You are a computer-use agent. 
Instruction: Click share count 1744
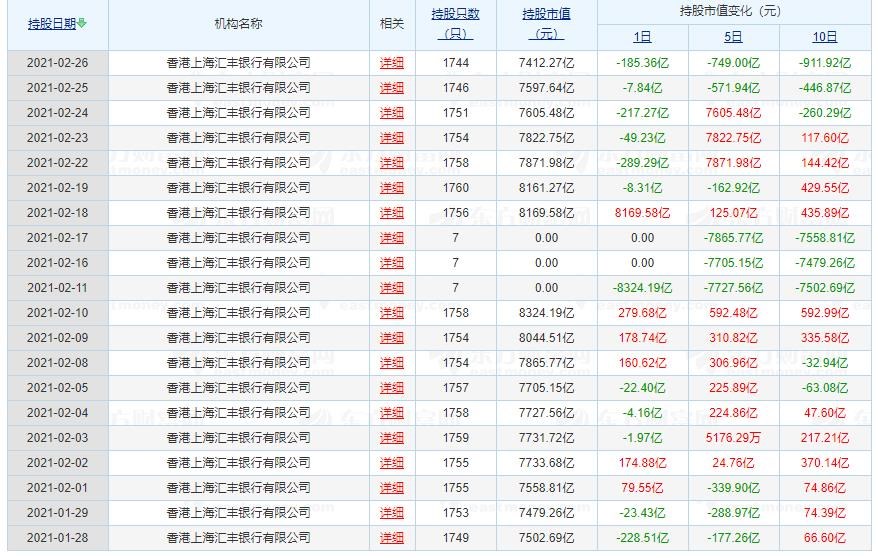click(455, 63)
